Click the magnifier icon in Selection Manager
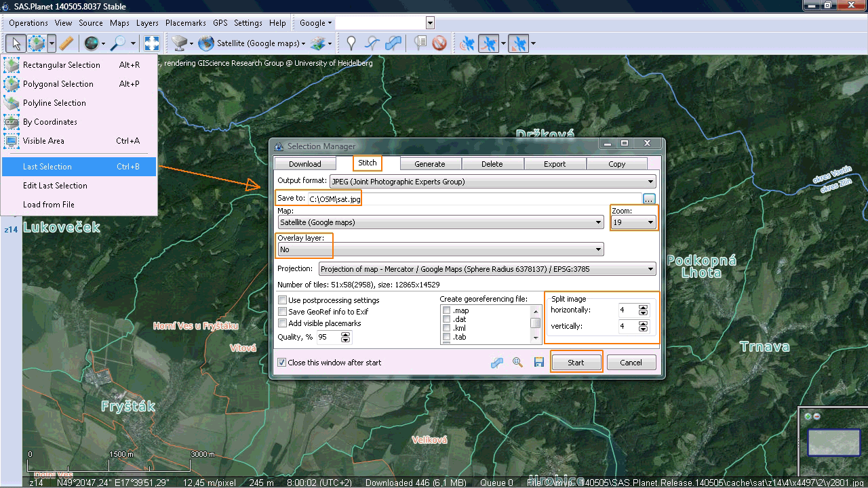Screen dimensions: 868x488 click(517, 363)
